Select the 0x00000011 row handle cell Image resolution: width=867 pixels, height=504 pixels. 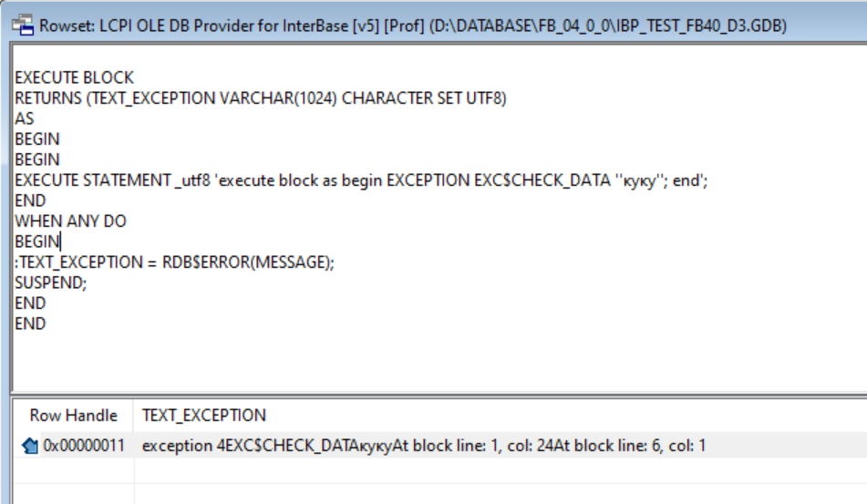86,446
